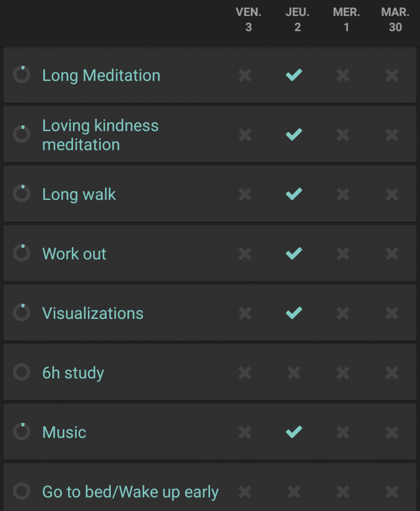The height and width of the screenshot is (511, 420).
Task: Open the 6h study habit
Action: pos(73,373)
